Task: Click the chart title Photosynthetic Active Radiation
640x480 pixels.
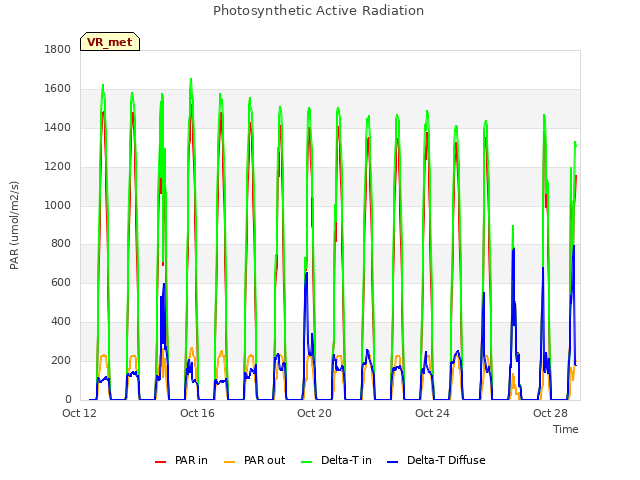Action: pos(318,11)
